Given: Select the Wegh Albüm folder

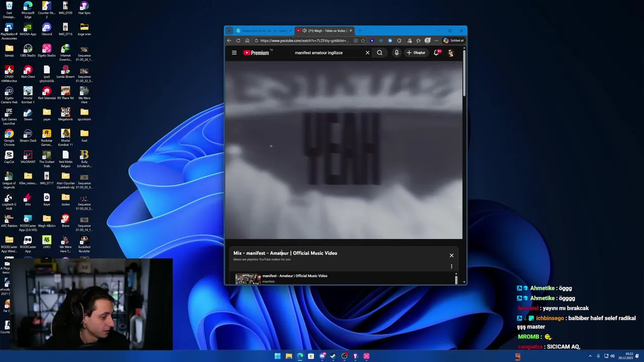Looking at the screenshot, I should (47, 220).
